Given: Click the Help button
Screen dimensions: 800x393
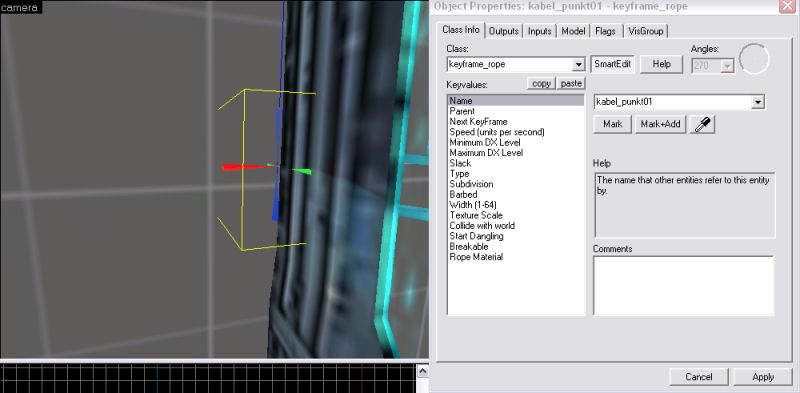Looking at the screenshot, I should point(661,65).
